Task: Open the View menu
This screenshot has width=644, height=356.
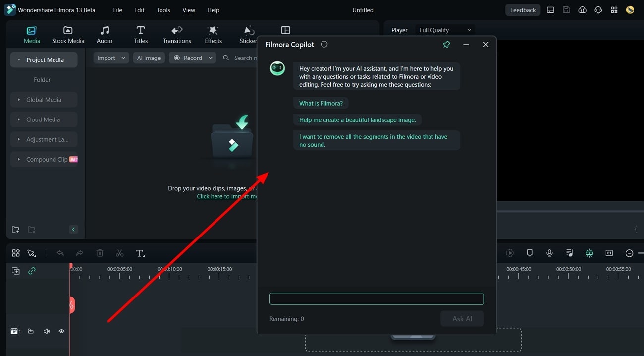Action: pyautogui.click(x=189, y=10)
